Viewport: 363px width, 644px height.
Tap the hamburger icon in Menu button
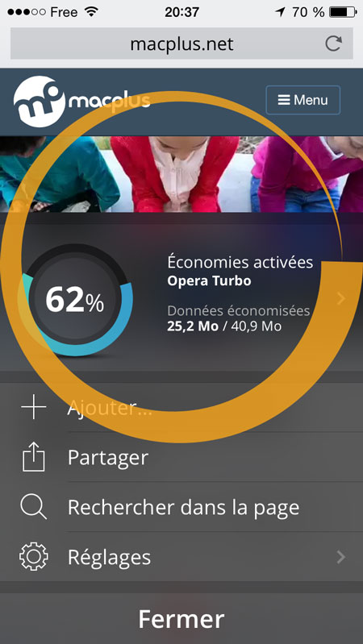(x=284, y=100)
